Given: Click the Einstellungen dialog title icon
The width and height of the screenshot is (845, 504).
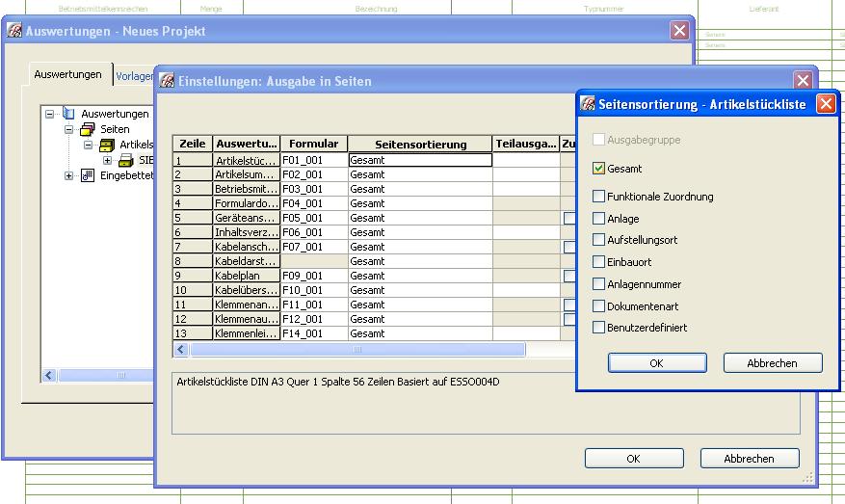Looking at the screenshot, I should 167,81.
